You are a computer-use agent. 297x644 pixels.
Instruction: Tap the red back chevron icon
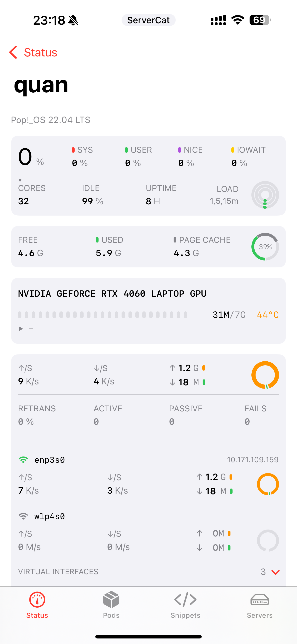click(13, 53)
